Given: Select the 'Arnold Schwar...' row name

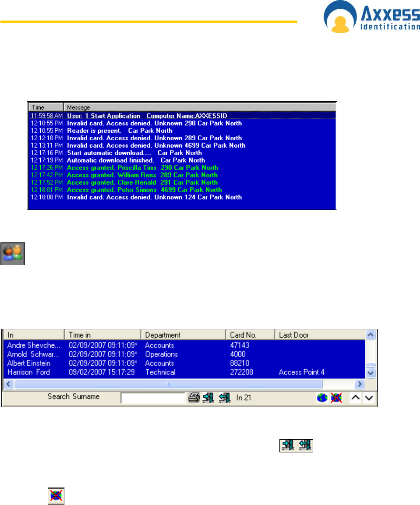Looking at the screenshot, I should (33, 354).
